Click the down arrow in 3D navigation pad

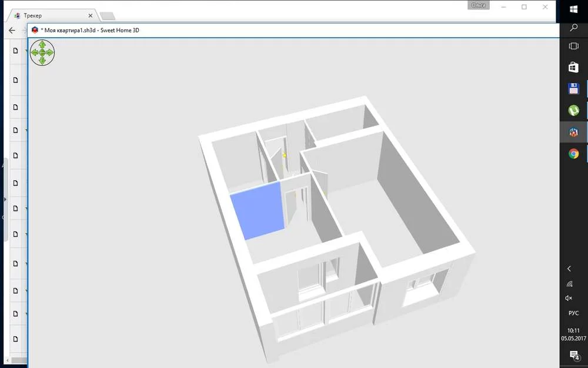click(42, 61)
